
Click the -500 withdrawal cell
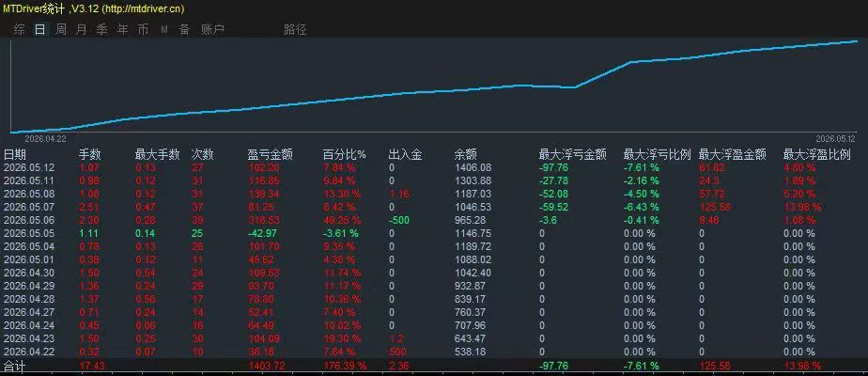point(399,220)
